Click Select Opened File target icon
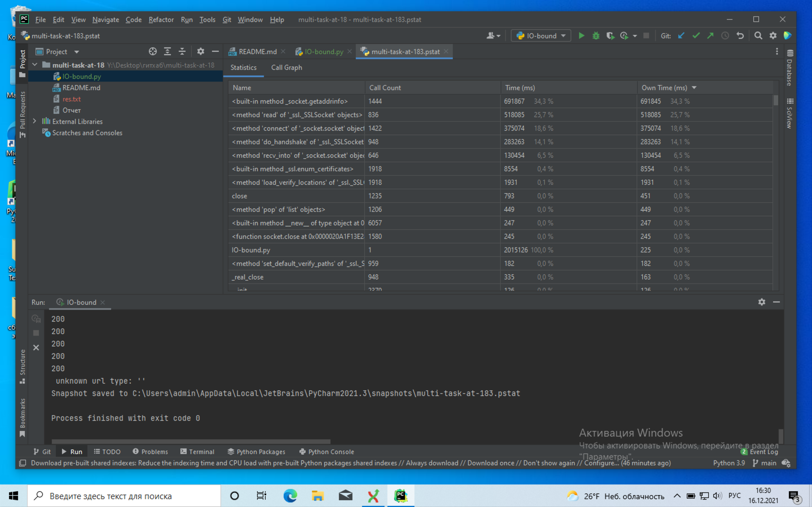 pyautogui.click(x=153, y=51)
